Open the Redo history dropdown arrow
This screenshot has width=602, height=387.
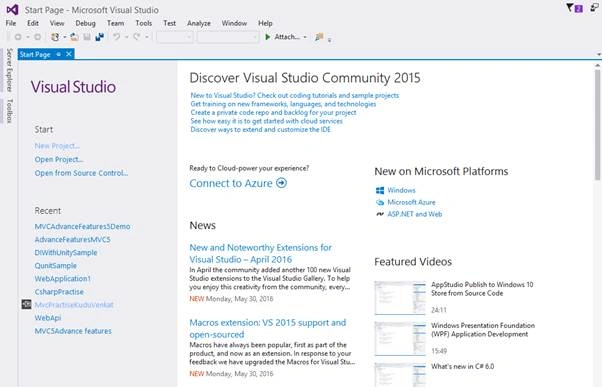point(146,37)
